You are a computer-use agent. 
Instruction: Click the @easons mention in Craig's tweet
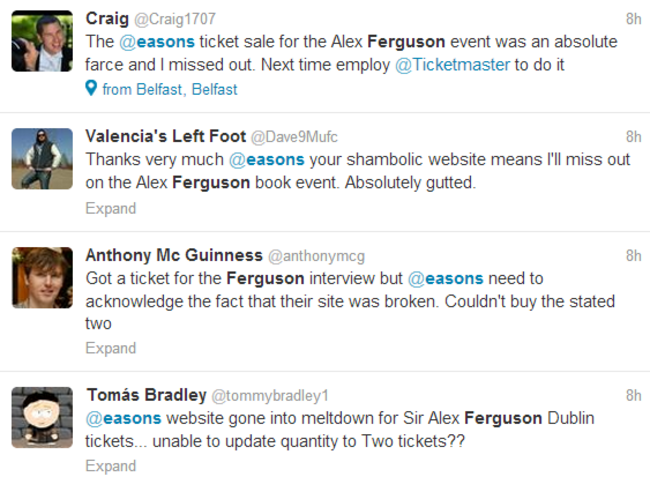pos(156,42)
